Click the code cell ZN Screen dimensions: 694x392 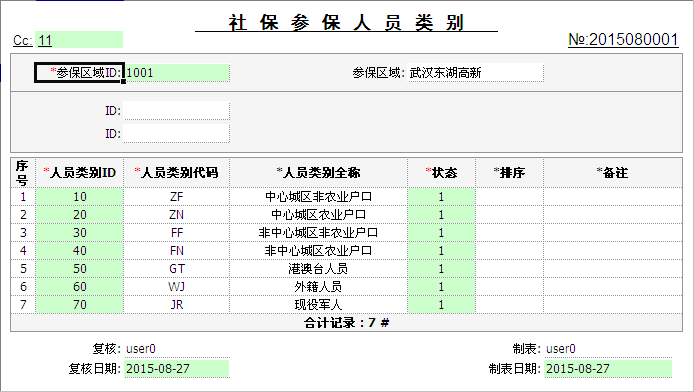177,215
